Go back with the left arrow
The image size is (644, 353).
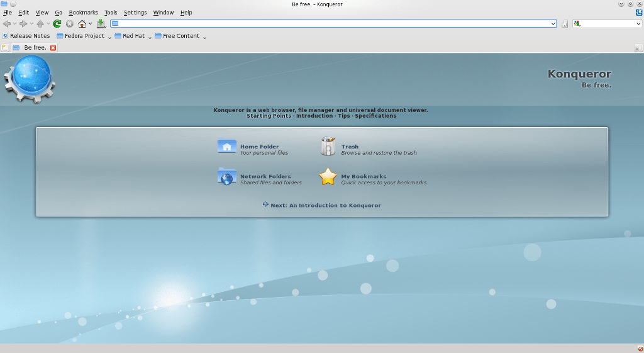click(x=6, y=24)
